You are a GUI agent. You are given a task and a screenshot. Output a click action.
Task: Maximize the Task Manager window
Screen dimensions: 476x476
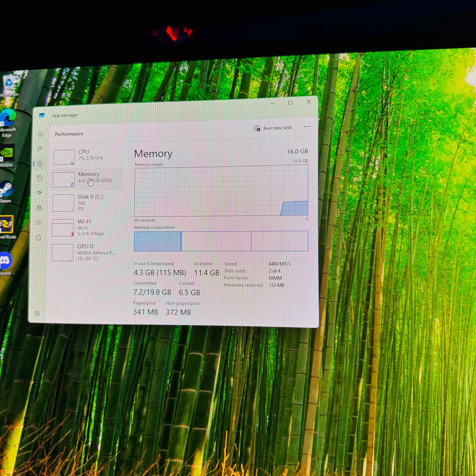click(290, 103)
